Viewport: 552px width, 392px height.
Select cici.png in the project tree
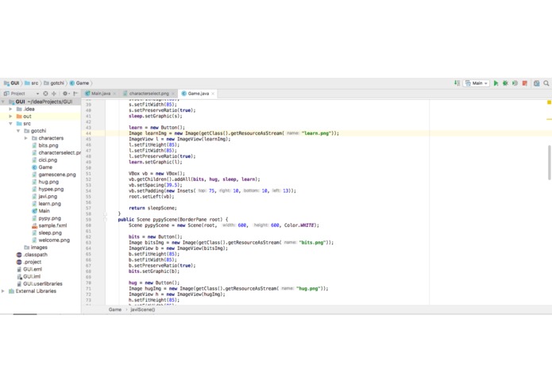(48, 160)
